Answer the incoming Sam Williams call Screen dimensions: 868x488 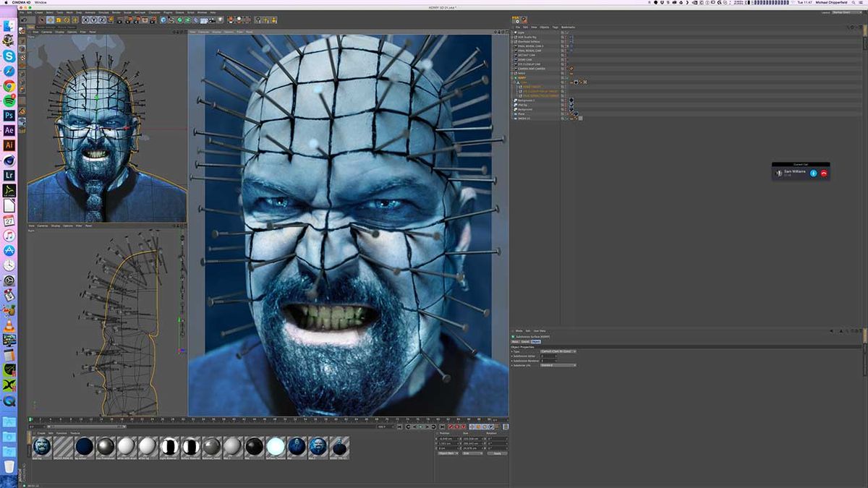814,173
